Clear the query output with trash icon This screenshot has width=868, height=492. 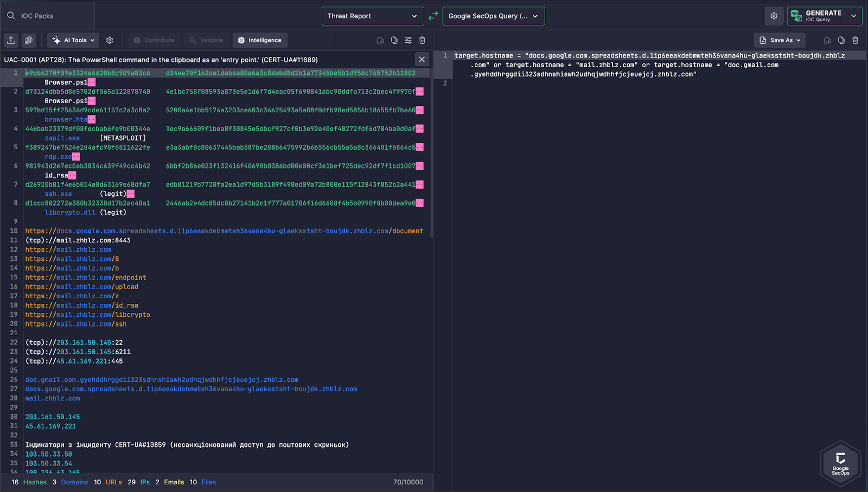855,40
